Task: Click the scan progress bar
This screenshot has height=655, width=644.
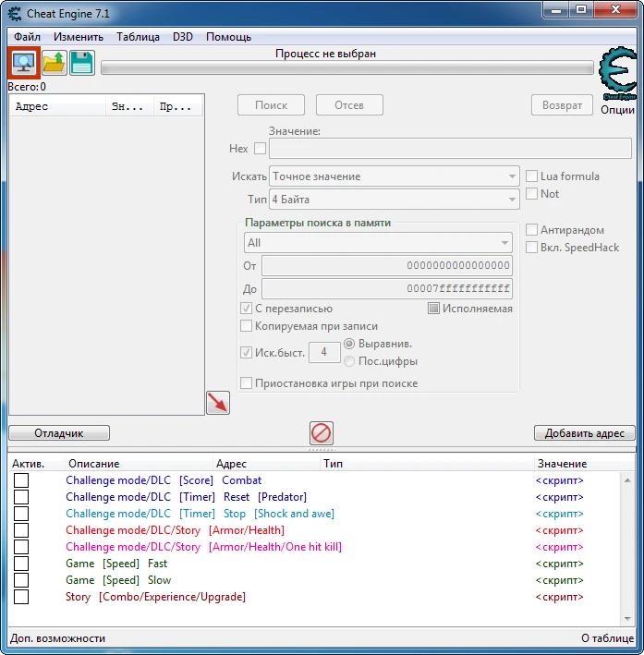Action: coord(347,67)
